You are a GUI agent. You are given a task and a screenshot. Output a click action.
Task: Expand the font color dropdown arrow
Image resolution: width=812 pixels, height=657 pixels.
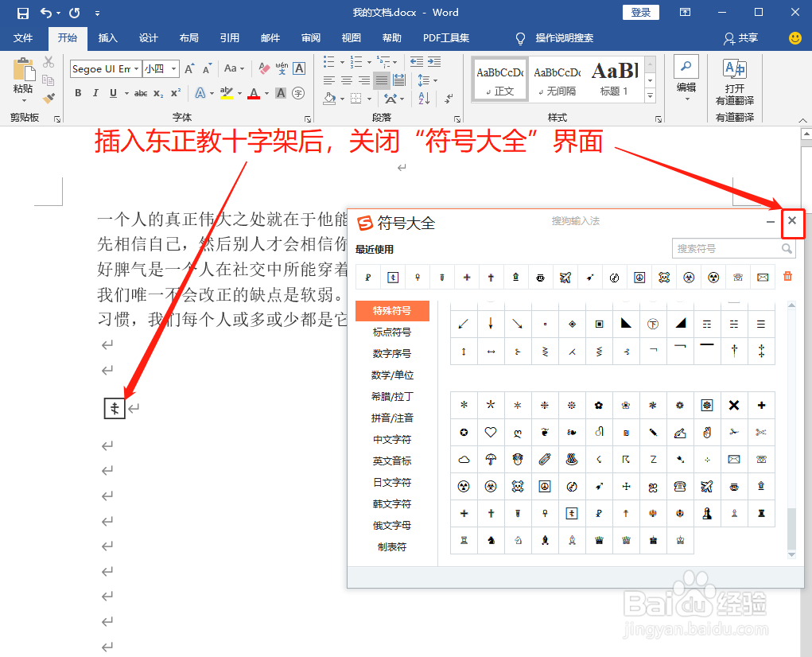click(x=266, y=94)
